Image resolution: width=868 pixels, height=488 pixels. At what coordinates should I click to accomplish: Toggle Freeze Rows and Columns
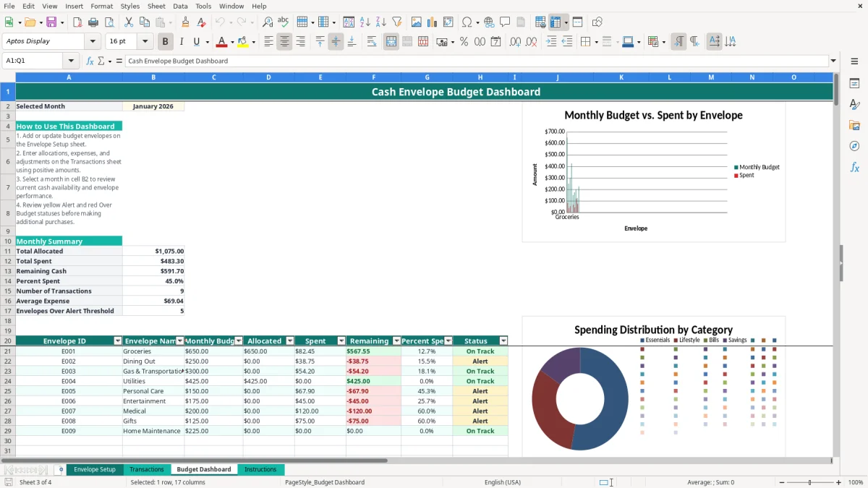pyautogui.click(x=556, y=22)
